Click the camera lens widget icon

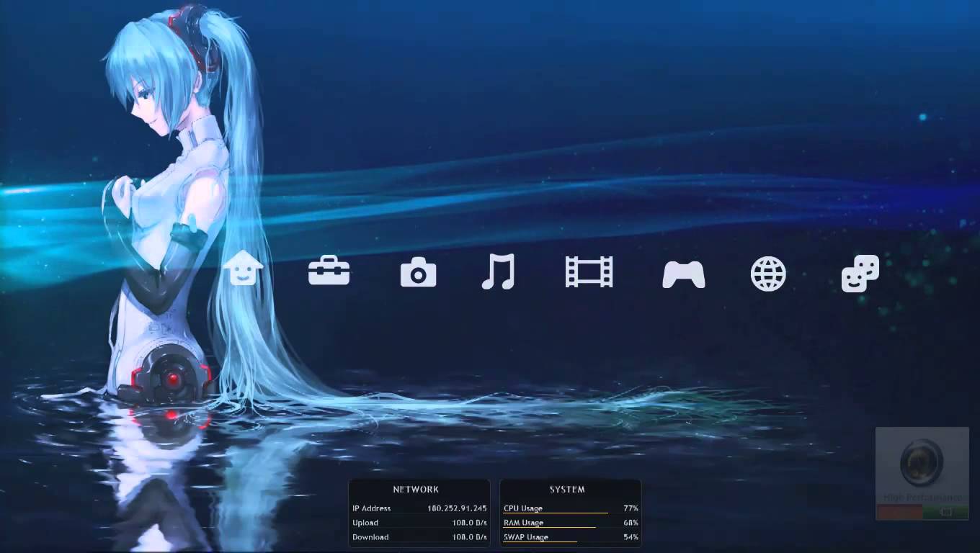tap(922, 462)
